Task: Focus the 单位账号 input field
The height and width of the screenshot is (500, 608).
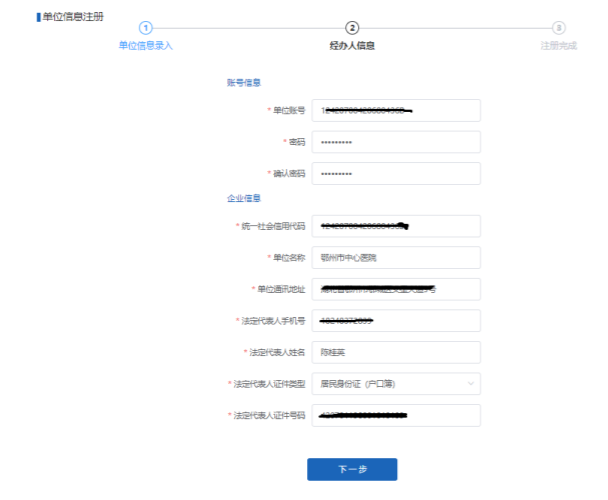Action: click(396, 110)
